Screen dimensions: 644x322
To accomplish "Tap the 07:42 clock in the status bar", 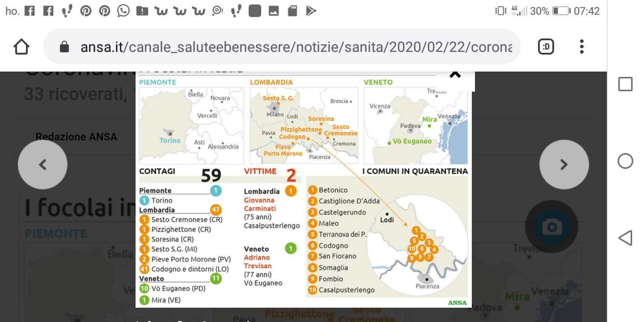I will click(587, 11).
